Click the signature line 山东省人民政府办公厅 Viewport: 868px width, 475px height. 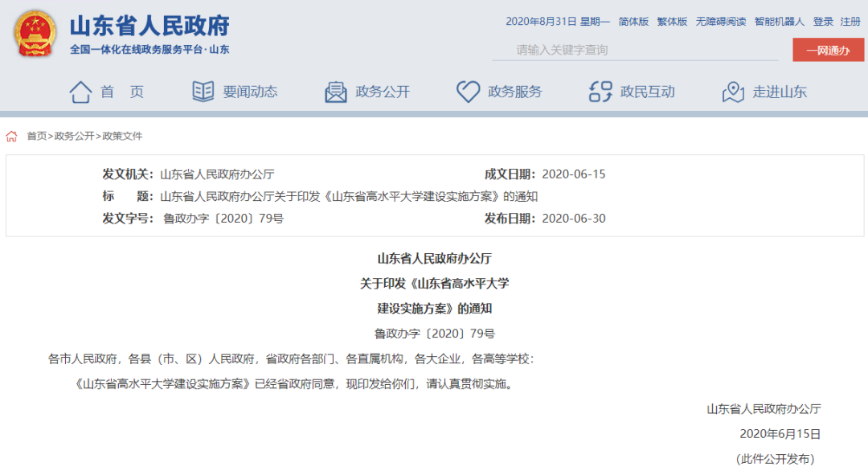pyautogui.click(x=764, y=409)
